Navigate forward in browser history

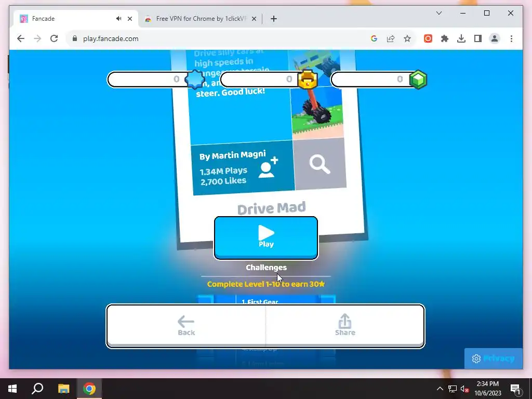coord(37,38)
